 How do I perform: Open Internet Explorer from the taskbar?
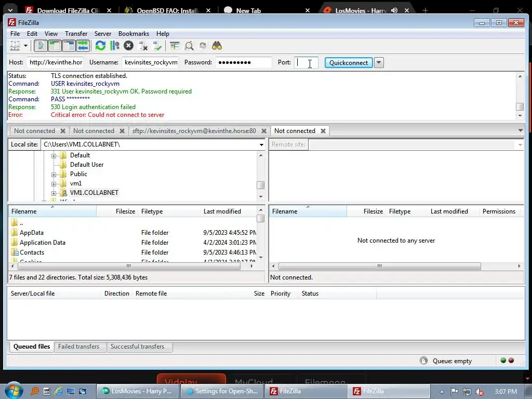58,391
